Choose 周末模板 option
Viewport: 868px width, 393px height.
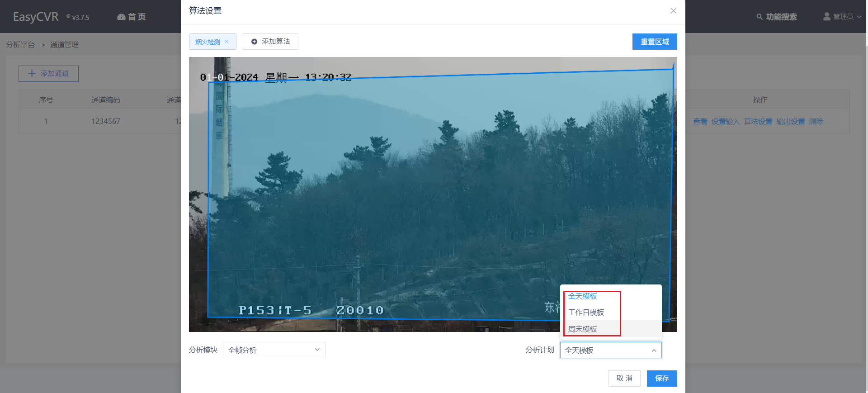point(583,329)
